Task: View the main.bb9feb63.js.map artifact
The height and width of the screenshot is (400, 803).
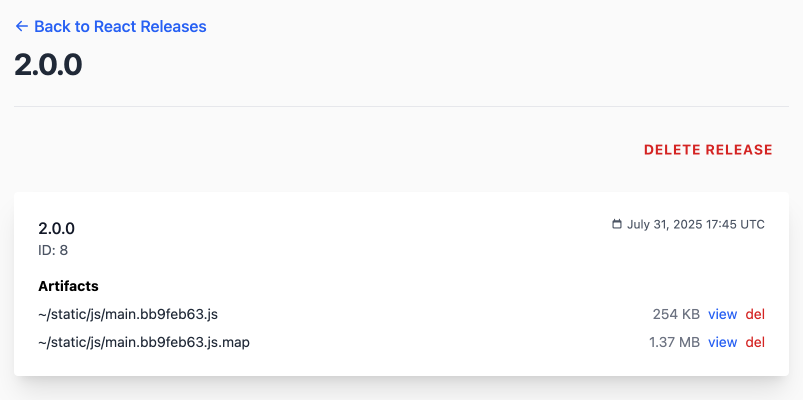Action: pyautogui.click(x=723, y=342)
